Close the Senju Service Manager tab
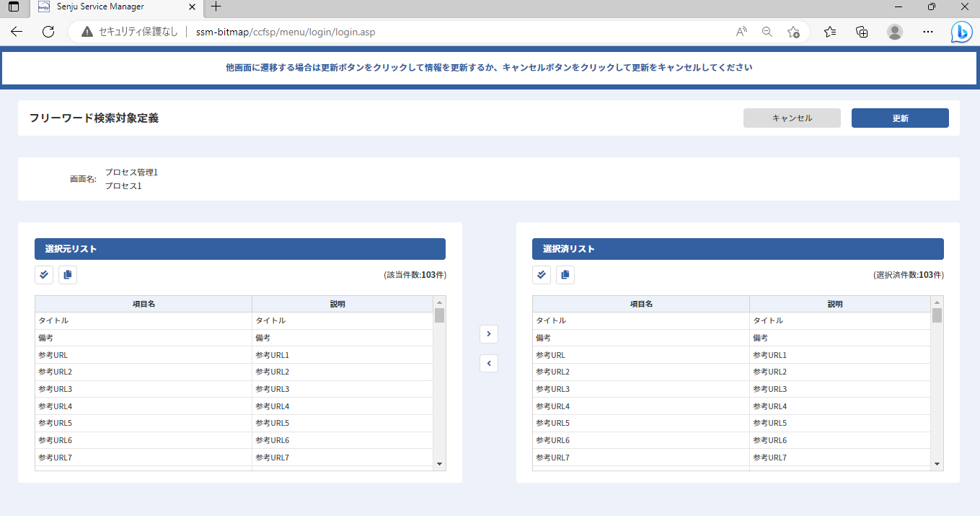The height and width of the screenshot is (516, 980). click(x=192, y=7)
